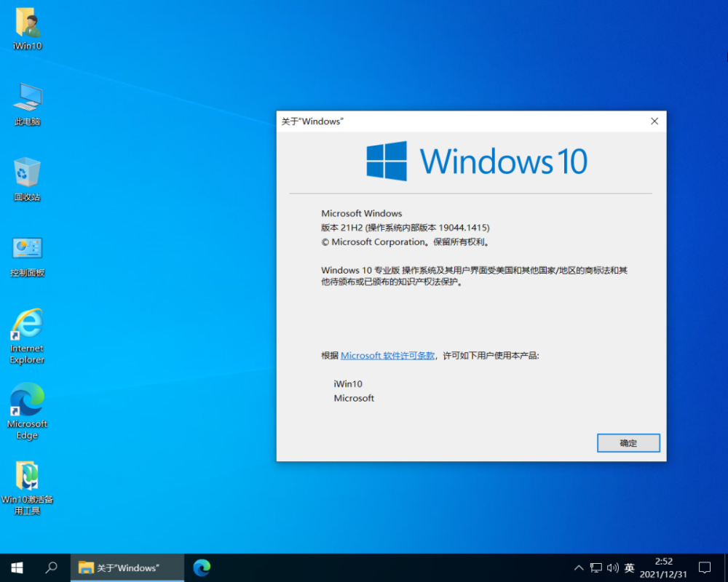Select the Microsoft Edge desktop shortcut

coord(27,411)
